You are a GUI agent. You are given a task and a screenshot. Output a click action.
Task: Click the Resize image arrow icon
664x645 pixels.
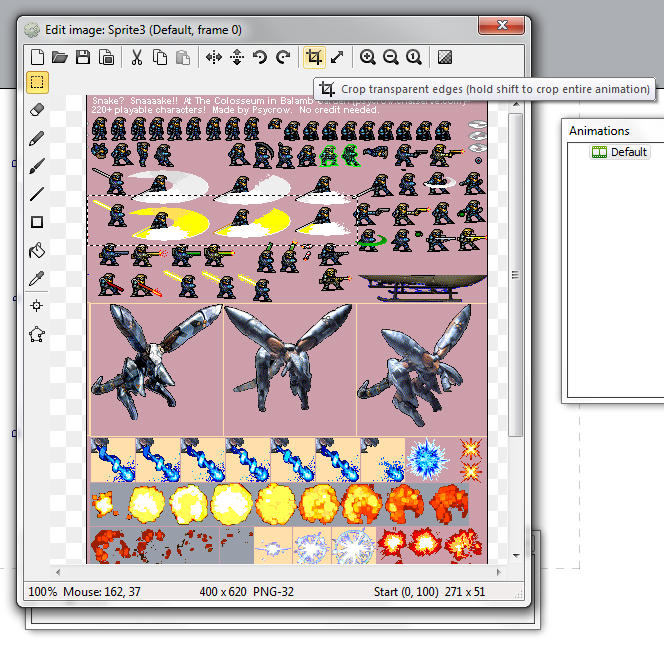[337, 57]
